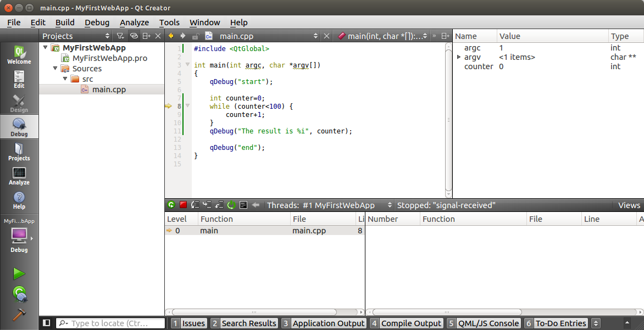
Task: Select the Debug mode bug icon
Action: pos(19,127)
